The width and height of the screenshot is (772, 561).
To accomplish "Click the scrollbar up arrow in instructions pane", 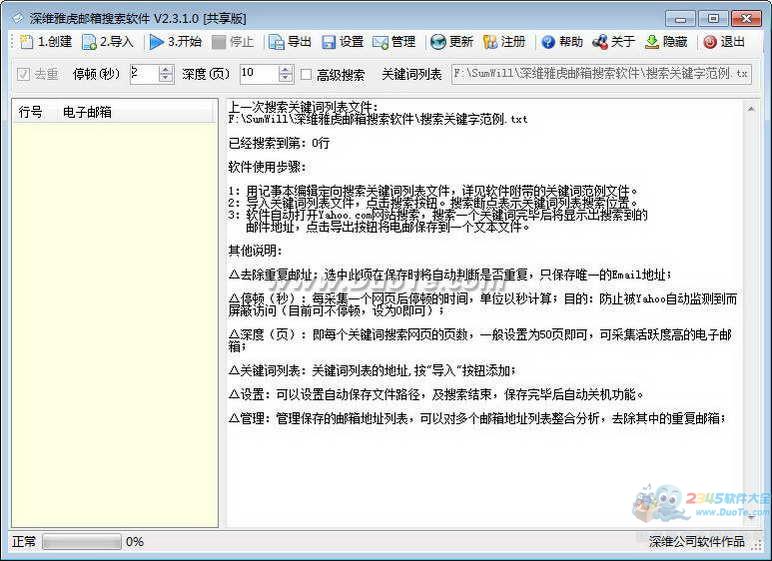I will click(x=751, y=109).
